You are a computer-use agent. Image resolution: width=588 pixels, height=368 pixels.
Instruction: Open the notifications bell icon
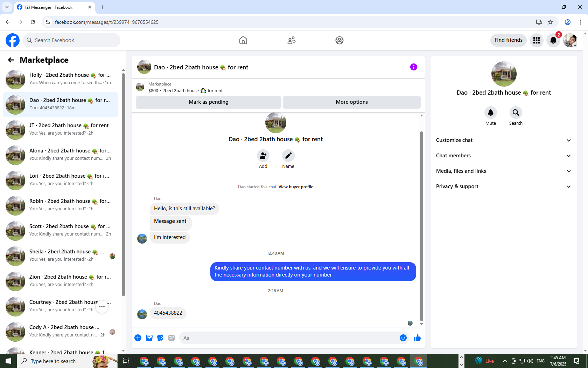553,40
